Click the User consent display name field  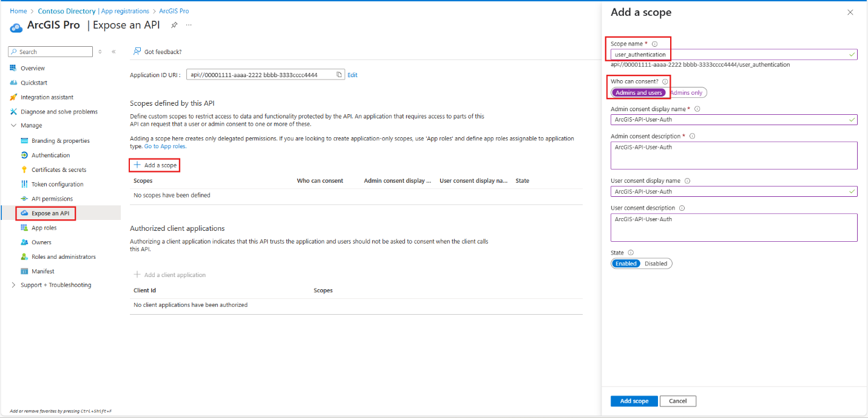point(734,191)
